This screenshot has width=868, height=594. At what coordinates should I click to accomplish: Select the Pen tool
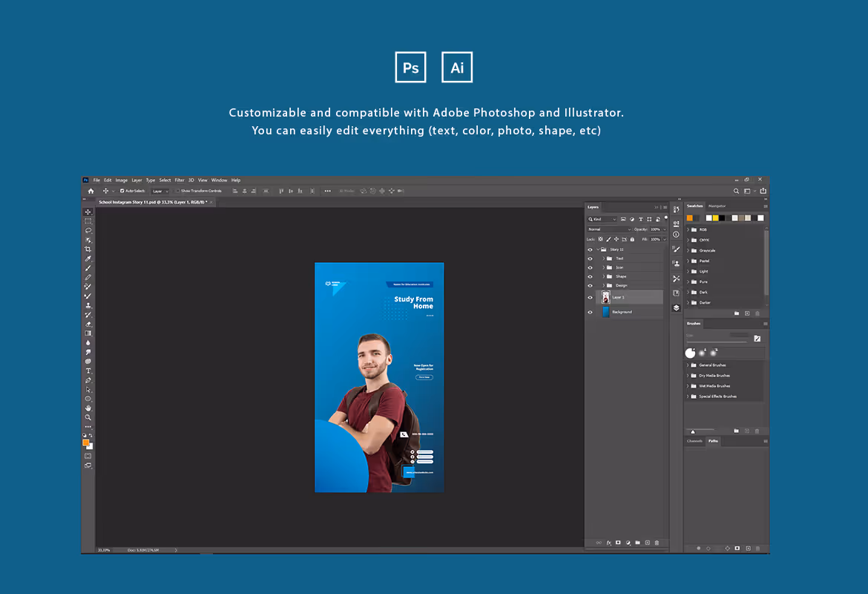[88, 380]
